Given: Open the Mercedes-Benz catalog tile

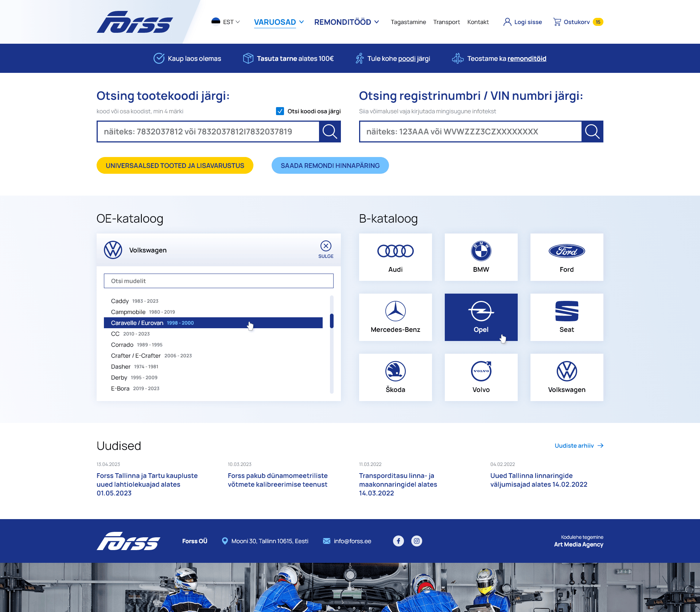Looking at the screenshot, I should [396, 317].
